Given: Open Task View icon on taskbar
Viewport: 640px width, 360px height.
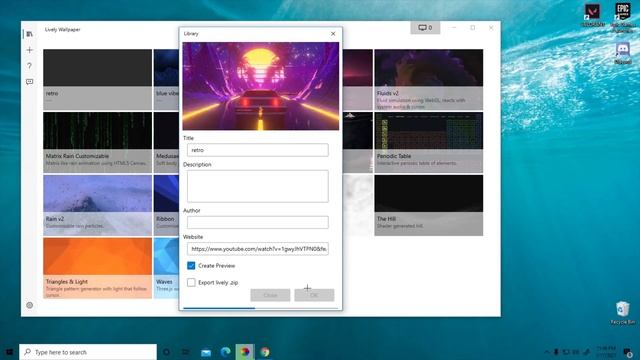Looking at the screenshot, I should (x=186, y=352).
